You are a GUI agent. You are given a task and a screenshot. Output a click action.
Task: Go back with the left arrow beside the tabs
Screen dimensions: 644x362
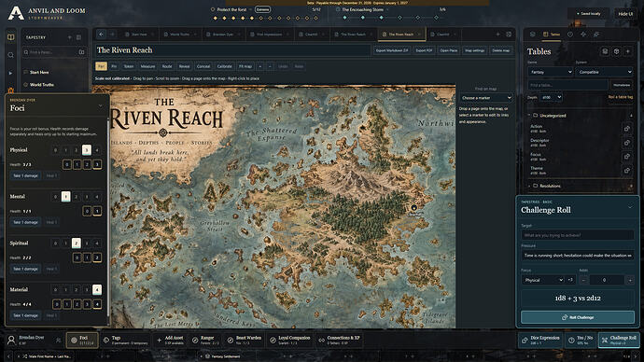pos(101,35)
